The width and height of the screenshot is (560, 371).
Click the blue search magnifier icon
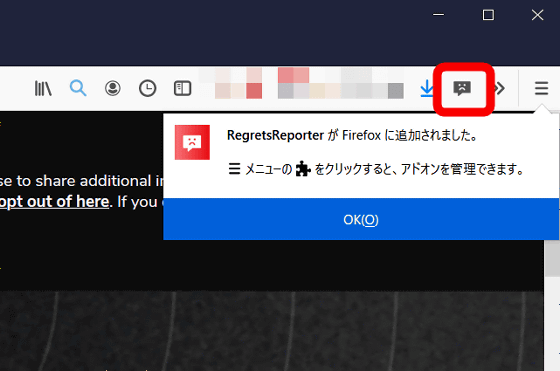(x=78, y=88)
